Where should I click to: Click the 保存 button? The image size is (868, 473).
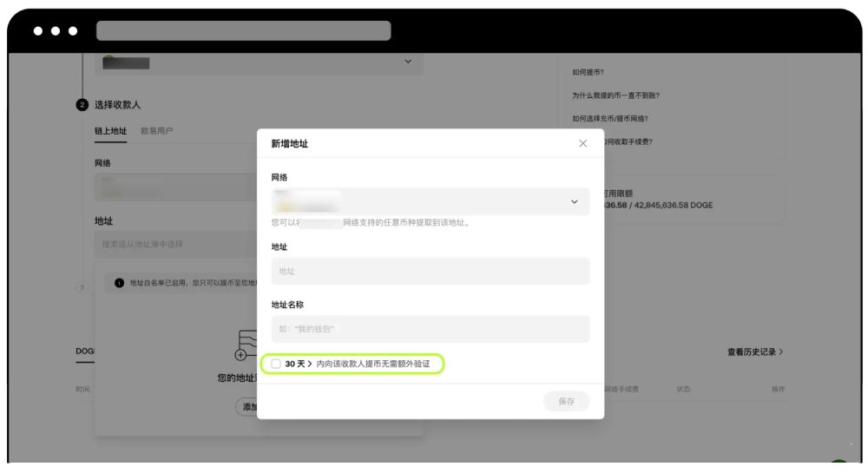pos(566,401)
